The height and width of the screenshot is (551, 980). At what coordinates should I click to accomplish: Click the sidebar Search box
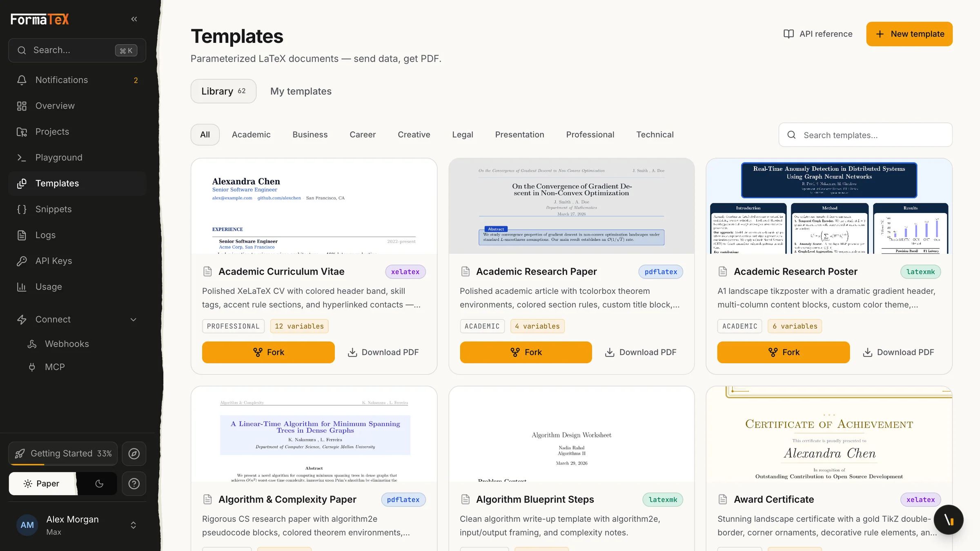(77, 50)
